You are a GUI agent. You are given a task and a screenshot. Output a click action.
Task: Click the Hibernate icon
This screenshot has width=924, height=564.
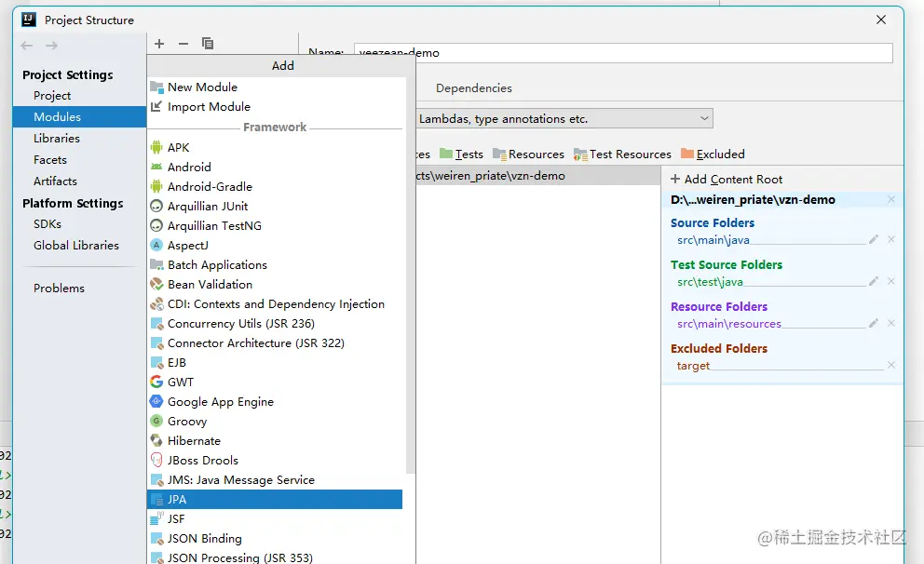point(156,440)
